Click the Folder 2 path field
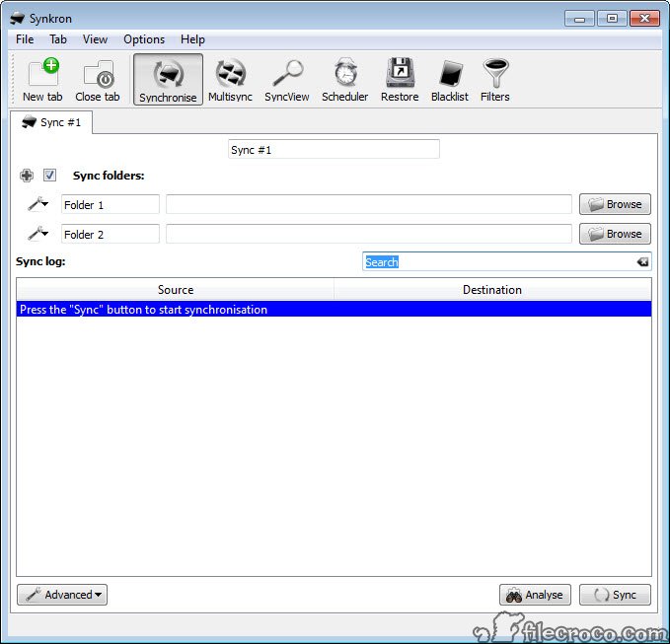 [x=369, y=234]
